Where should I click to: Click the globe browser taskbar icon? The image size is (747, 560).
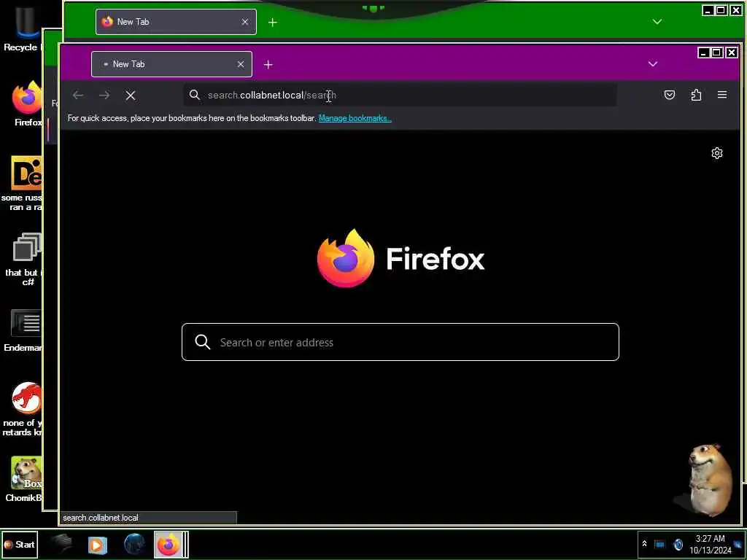[x=134, y=544]
